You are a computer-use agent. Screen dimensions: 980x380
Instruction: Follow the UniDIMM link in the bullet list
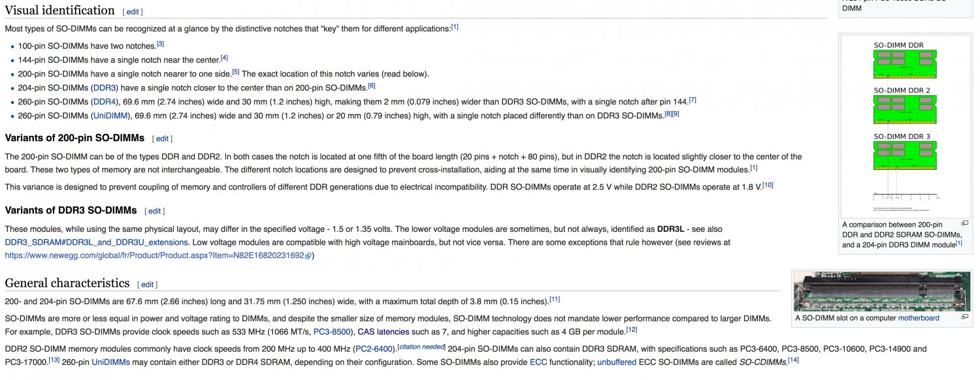coord(112,116)
